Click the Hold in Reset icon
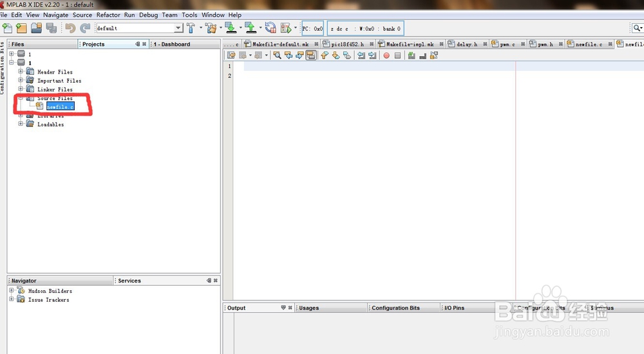The image size is (644, 354). 270,28
